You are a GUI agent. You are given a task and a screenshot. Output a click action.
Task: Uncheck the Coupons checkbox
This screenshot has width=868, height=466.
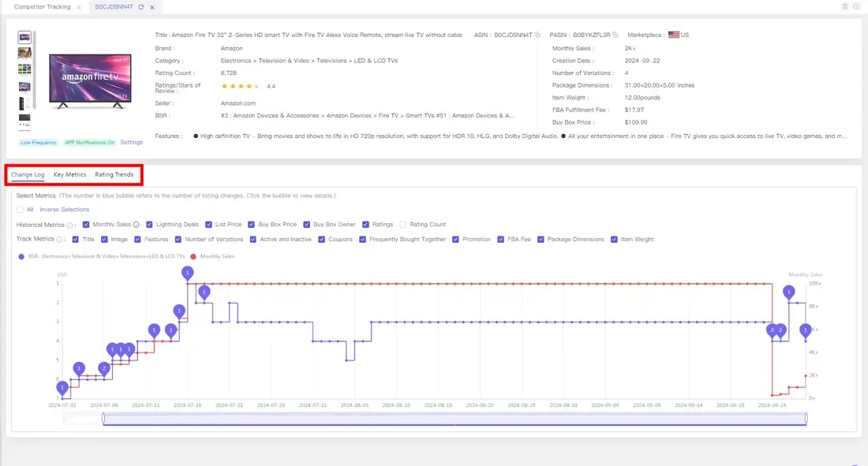pos(322,240)
